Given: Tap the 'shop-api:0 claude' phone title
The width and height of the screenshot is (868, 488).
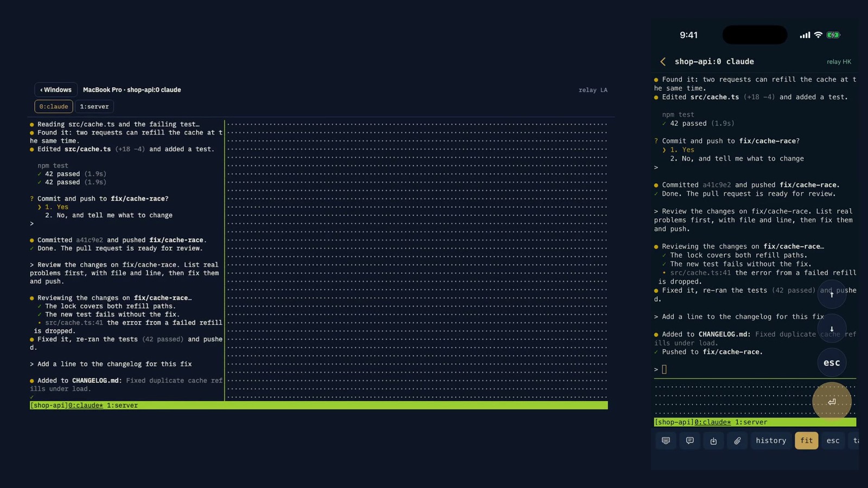Looking at the screenshot, I should point(714,62).
